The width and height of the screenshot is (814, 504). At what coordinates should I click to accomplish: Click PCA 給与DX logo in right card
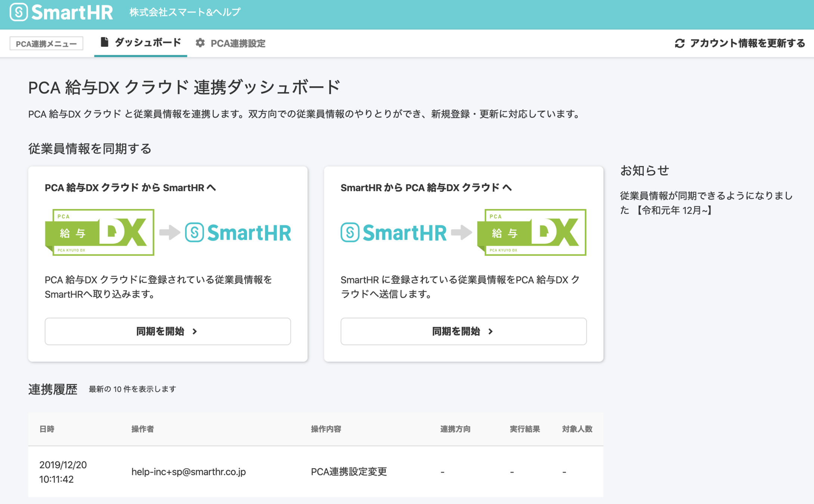(532, 232)
